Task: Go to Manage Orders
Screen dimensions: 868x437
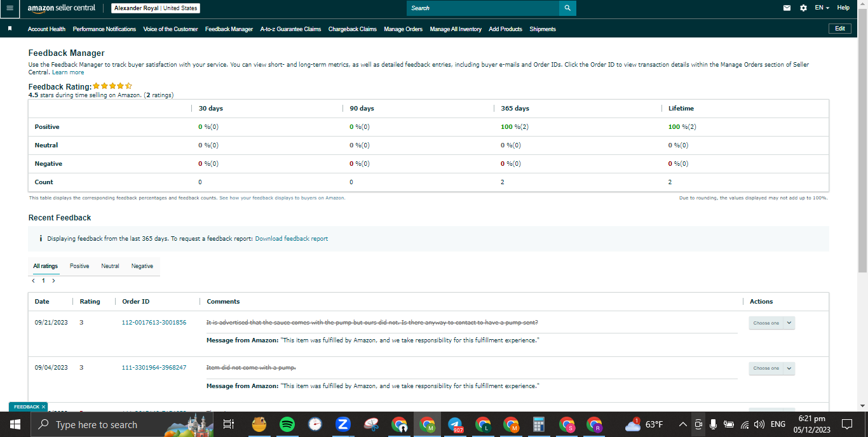Action: [403, 29]
